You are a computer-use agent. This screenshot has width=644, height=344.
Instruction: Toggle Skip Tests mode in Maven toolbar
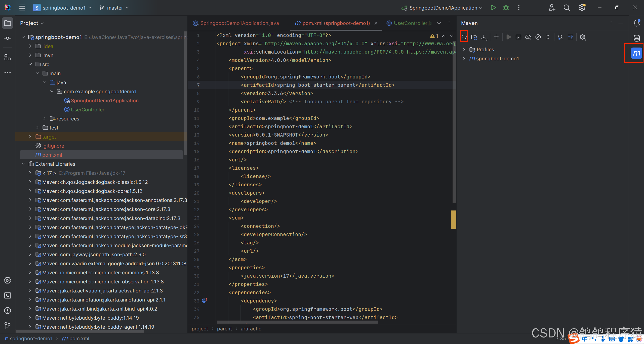coord(538,37)
